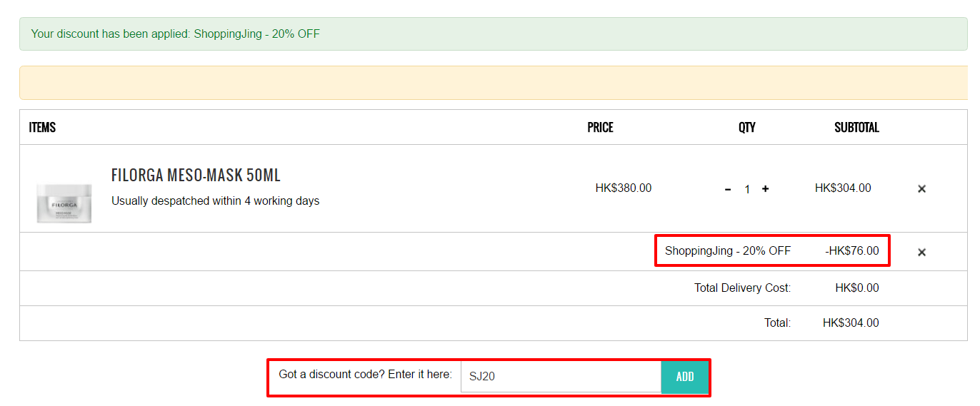Select the HK$380.00 item price
This screenshot has height=406, width=980.
click(x=624, y=188)
